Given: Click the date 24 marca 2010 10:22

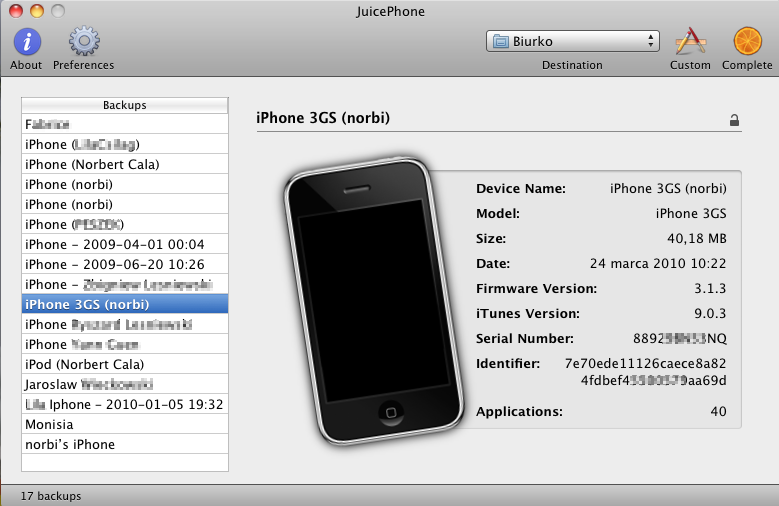Looking at the screenshot, I should [x=658, y=263].
